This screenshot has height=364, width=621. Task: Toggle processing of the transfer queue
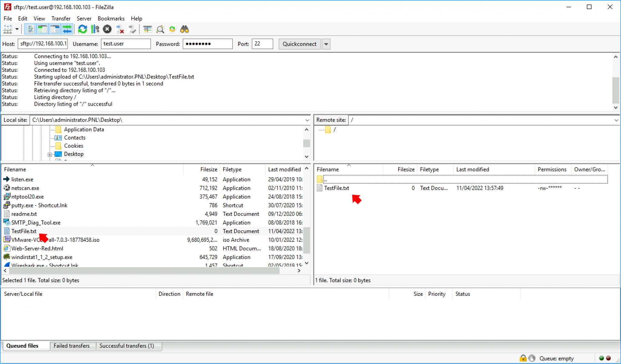(x=95, y=29)
